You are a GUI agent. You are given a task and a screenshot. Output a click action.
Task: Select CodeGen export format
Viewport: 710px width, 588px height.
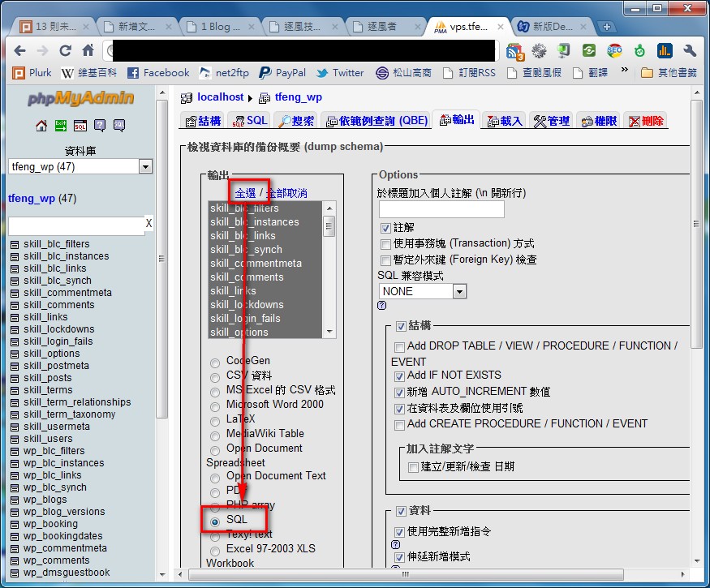click(x=215, y=363)
